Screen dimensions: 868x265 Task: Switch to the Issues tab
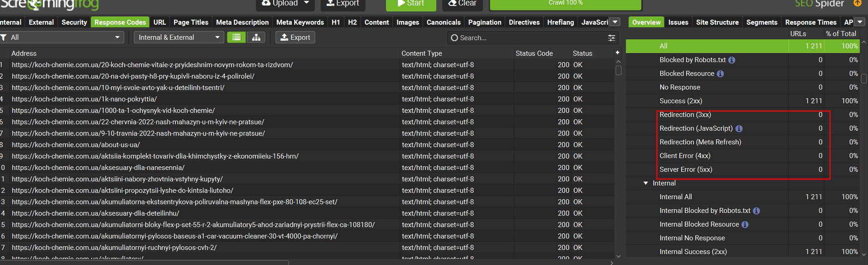click(678, 22)
